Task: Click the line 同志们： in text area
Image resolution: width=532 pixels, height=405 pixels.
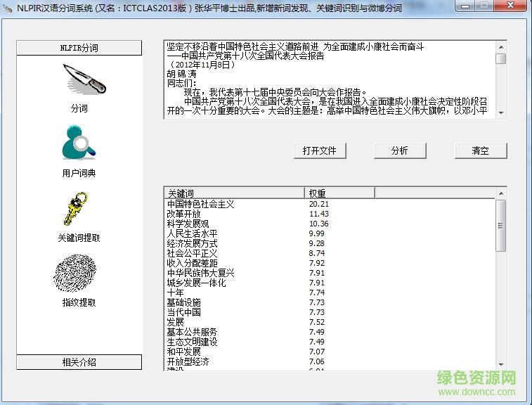Action: pos(182,83)
